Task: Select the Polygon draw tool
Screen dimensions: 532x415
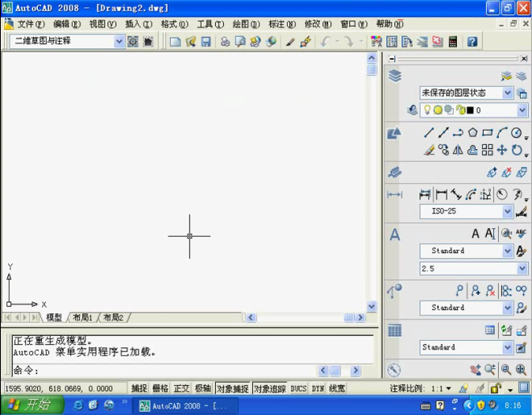Action: click(x=472, y=133)
